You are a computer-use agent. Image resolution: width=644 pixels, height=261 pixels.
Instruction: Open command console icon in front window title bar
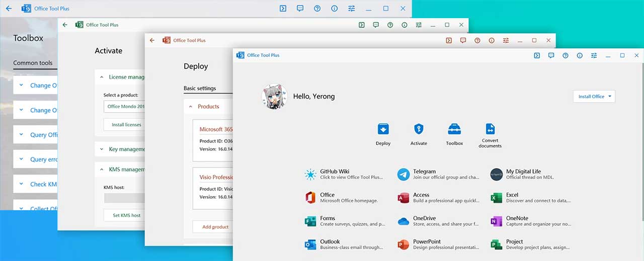point(537,55)
